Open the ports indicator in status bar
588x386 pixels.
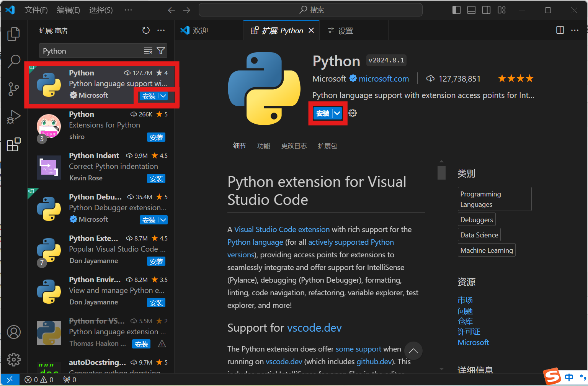tap(70, 379)
